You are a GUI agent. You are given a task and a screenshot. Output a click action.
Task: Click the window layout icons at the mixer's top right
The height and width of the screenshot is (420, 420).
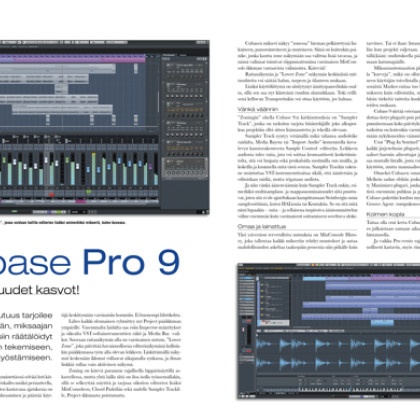click(201, 42)
